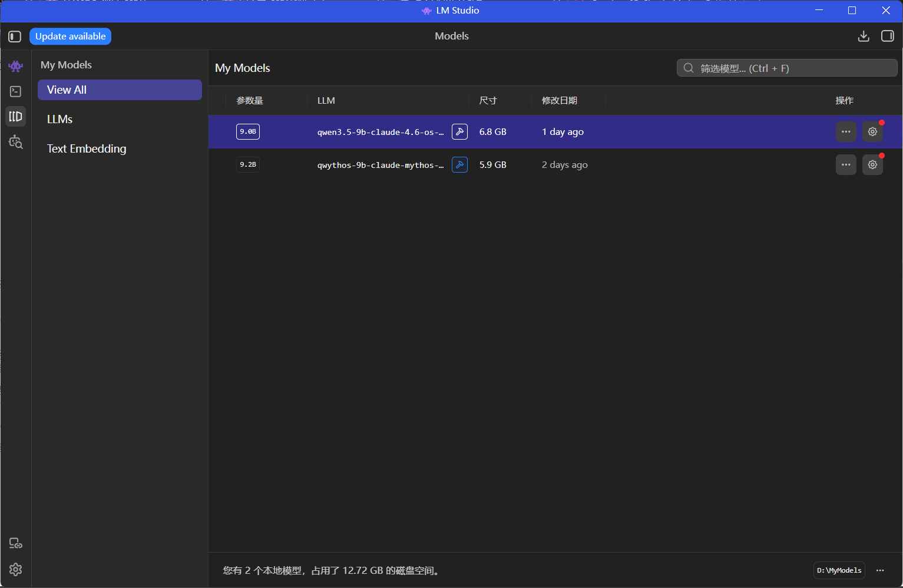Sort by the LLM column header
Screen dimensions: 903x588
click(x=326, y=101)
